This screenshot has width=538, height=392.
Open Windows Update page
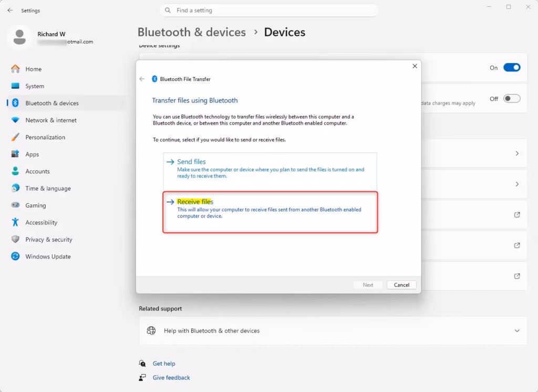click(48, 256)
